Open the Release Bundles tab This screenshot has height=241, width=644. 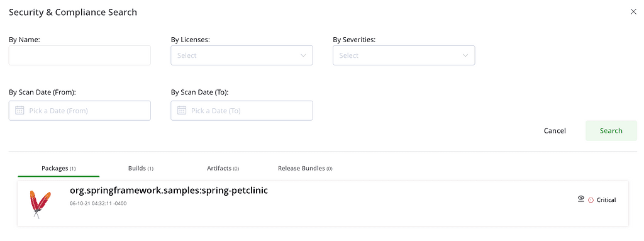[305, 168]
